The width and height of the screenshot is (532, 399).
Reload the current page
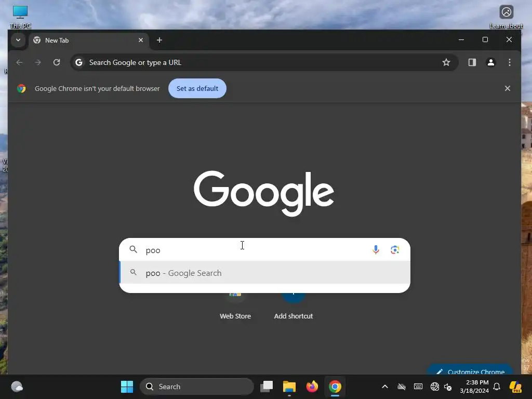coord(57,62)
